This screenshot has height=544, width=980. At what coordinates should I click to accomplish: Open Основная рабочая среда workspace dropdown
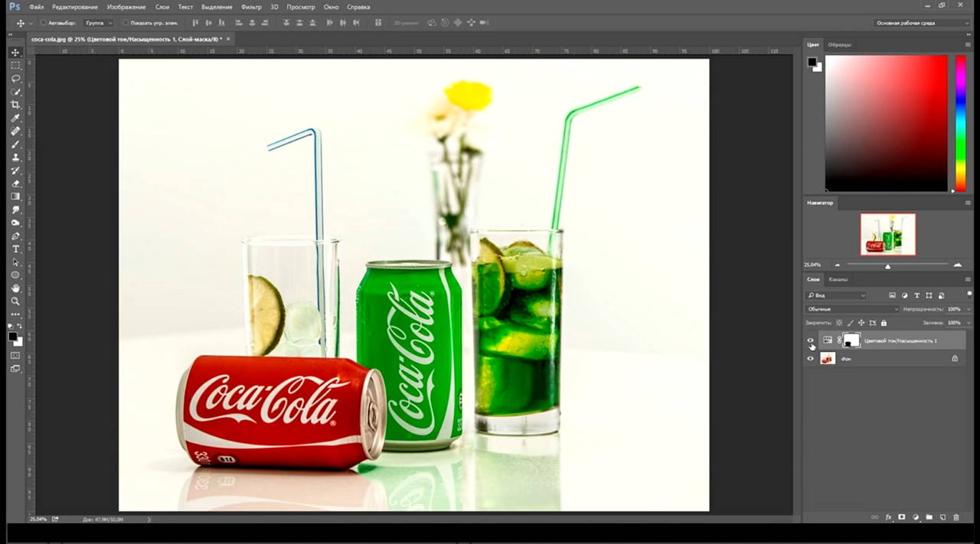tap(922, 23)
